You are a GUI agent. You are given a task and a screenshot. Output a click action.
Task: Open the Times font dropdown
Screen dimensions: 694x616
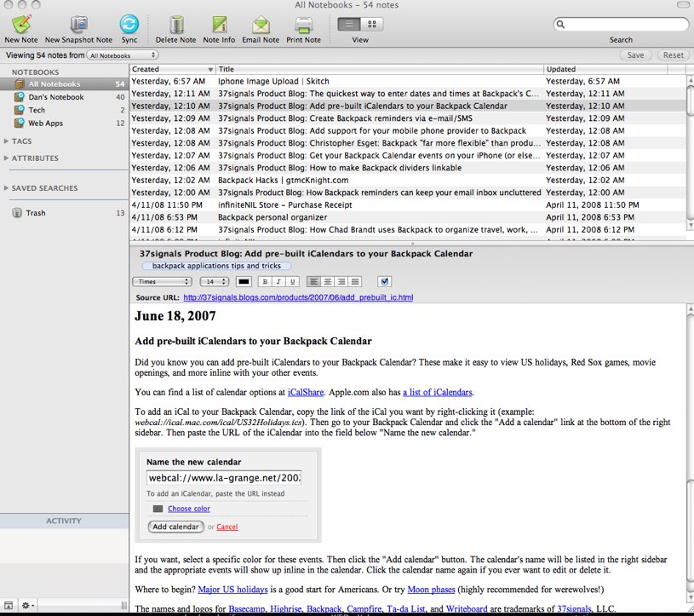162,282
